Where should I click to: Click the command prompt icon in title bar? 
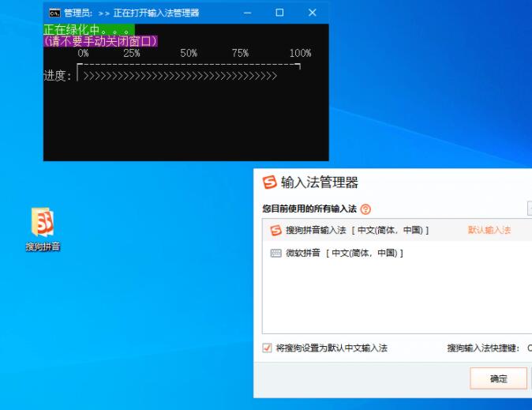pyautogui.click(x=54, y=13)
